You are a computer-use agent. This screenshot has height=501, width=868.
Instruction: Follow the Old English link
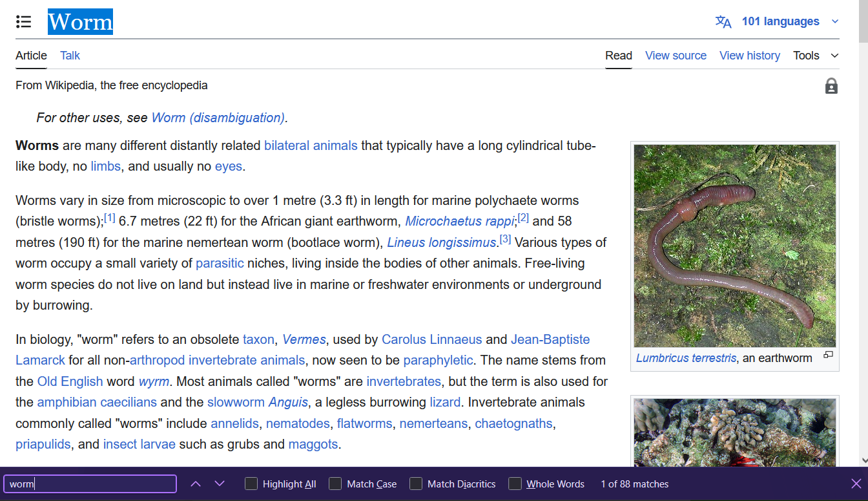(x=70, y=381)
